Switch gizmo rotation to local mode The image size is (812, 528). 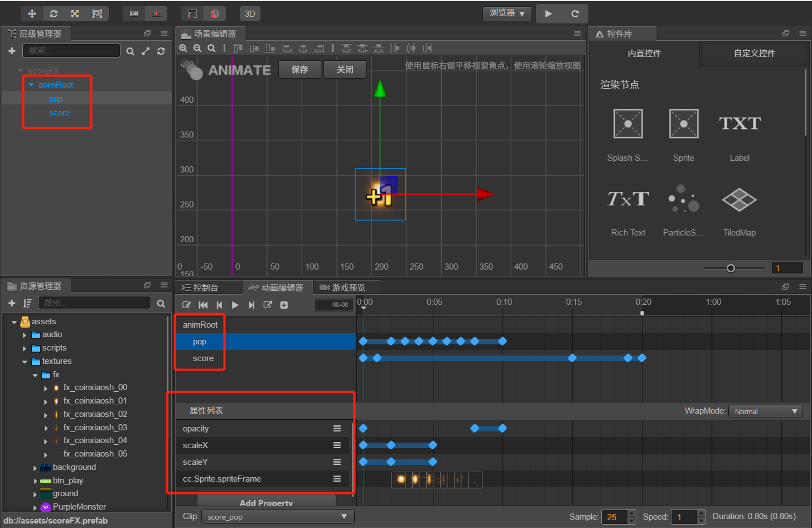pos(192,13)
